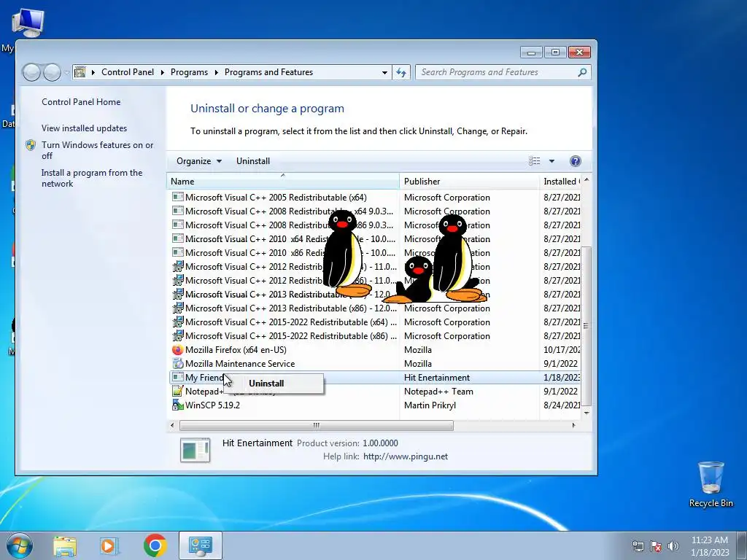Screen dimensions: 747x560
Task: Select Visual C++ 2013 Redistributable (x86) row
Action: click(x=376, y=308)
